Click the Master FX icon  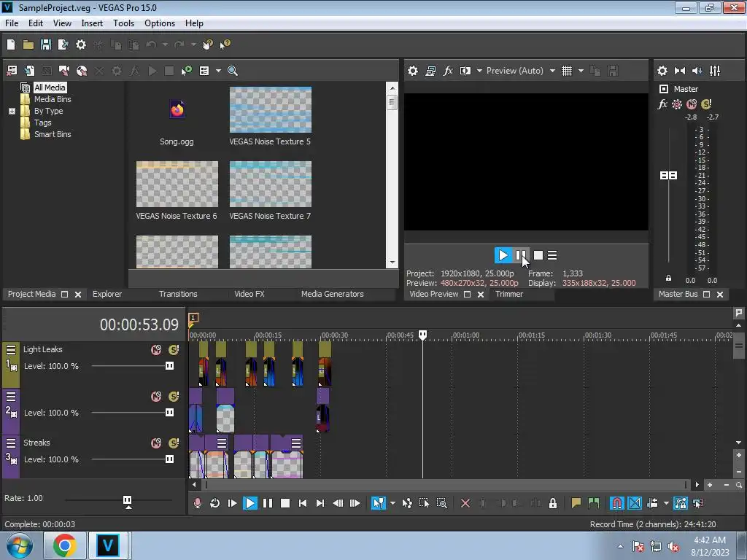[662, 104]
